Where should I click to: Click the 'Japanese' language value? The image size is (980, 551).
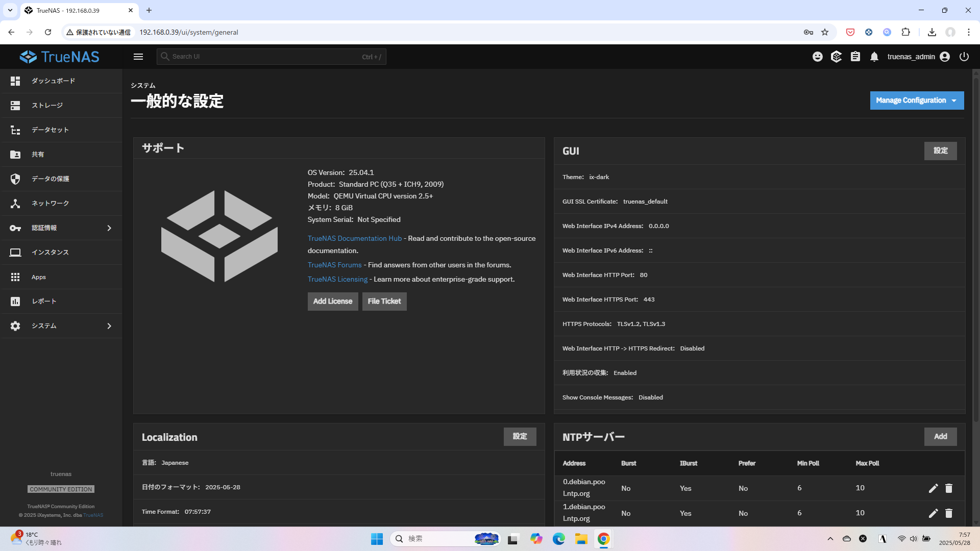tap(175, 463)
